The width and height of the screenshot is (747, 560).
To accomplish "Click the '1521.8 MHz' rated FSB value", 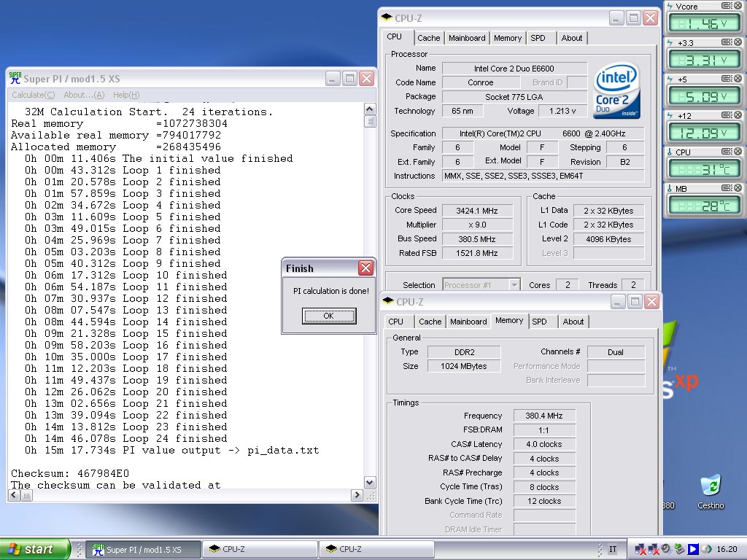I will [477, 253].
